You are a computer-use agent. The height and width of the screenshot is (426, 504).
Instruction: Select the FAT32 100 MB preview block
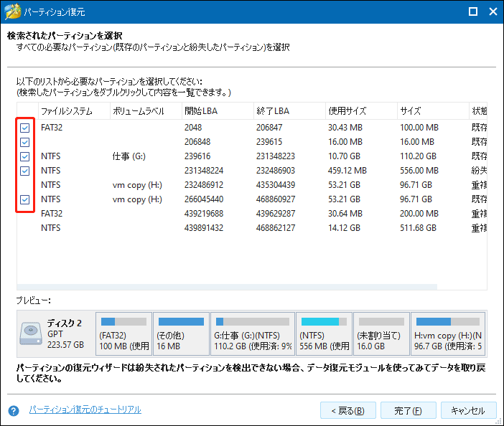point(123,334)
